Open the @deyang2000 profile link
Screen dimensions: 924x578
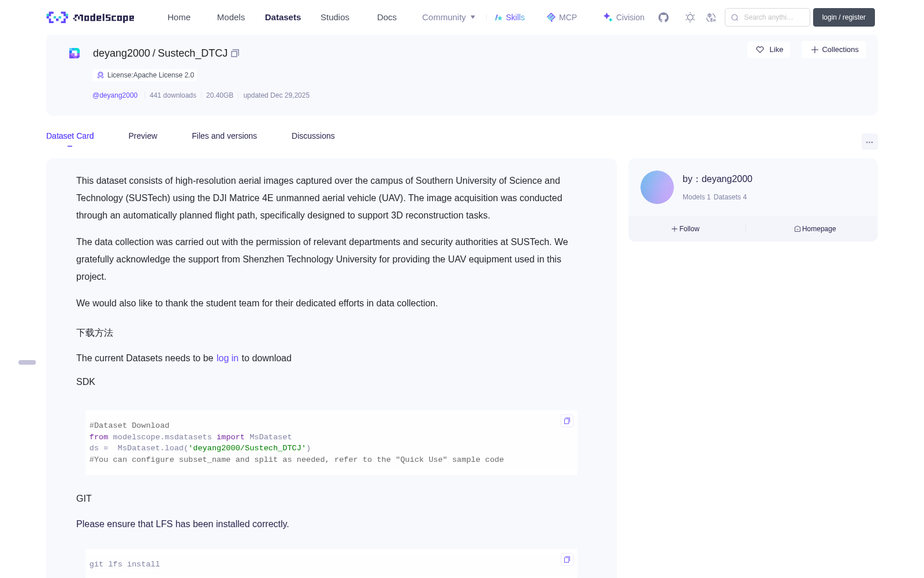[115, 95]
